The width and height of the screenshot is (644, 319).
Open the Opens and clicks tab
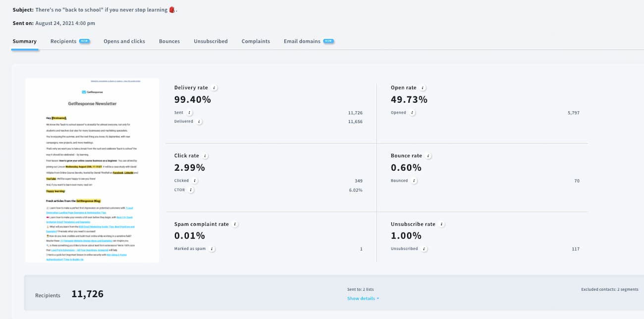124,41
